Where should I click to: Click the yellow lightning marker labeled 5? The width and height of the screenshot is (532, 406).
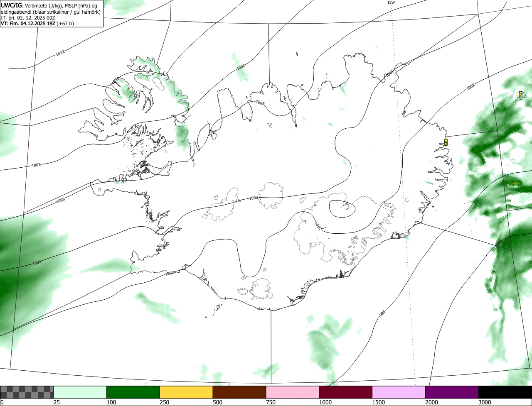tap(446, 142)
